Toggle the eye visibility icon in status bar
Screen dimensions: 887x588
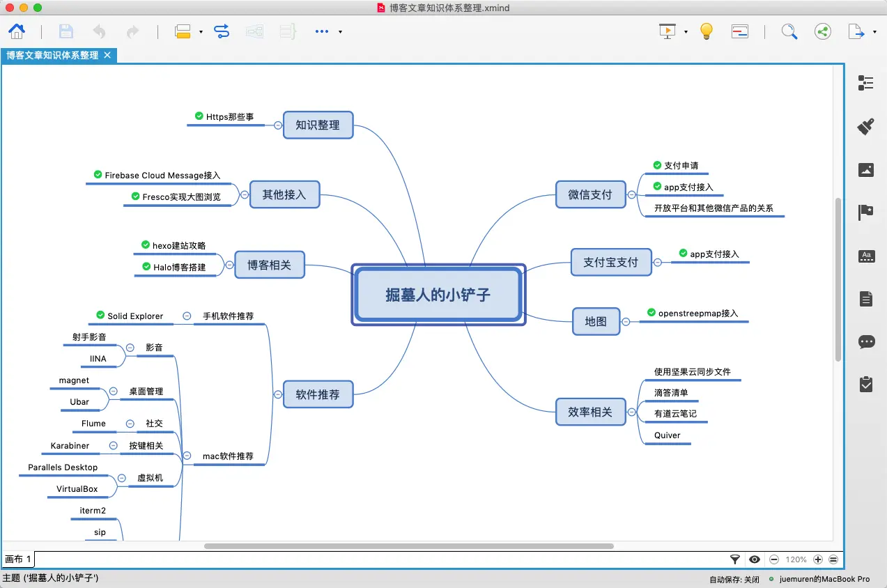point(755,559)
